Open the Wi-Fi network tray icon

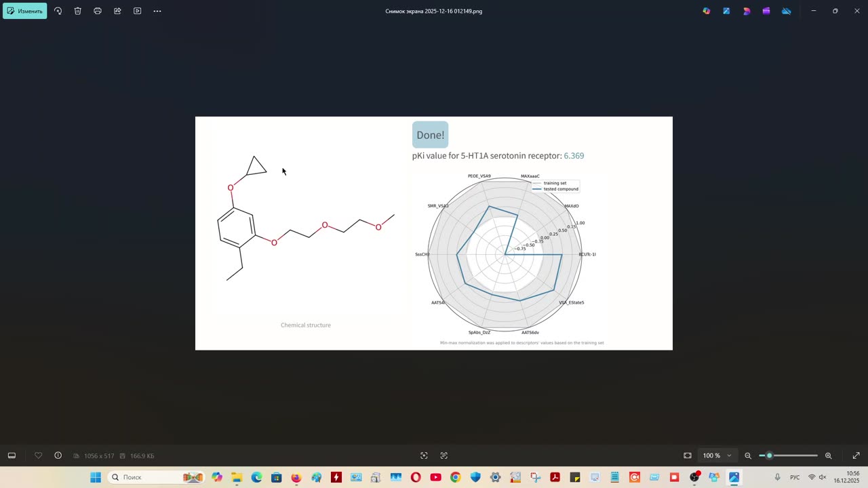812,477
